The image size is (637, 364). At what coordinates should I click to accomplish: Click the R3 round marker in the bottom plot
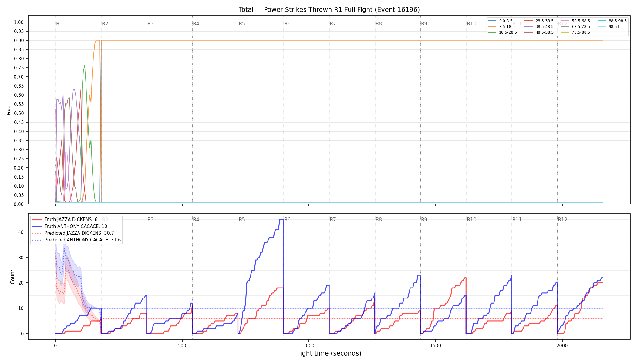(150, 220)
